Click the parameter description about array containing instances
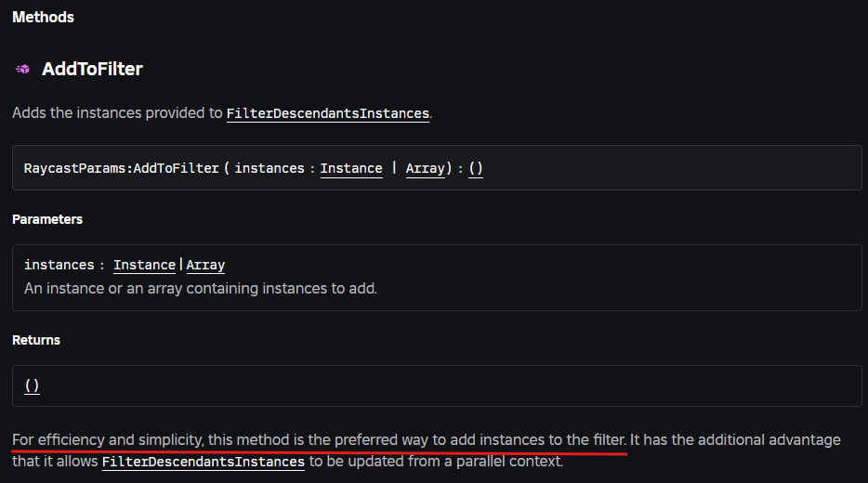The width and height of the screenshot is (868, 483). pos(200,288)
